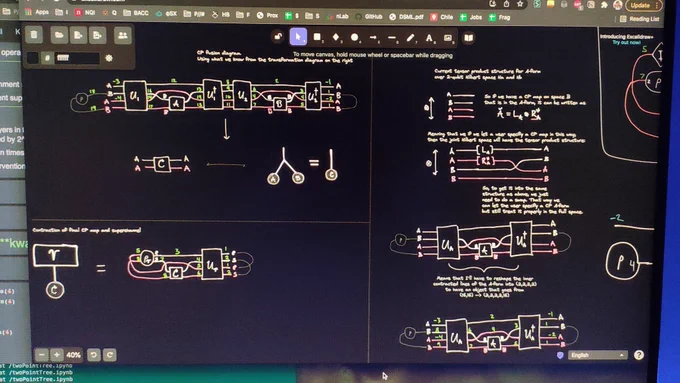Image resolution: width=680 pixels, height=383 pixels.
Task: Open the Reading List panel
Action: [x=640, y=19]
